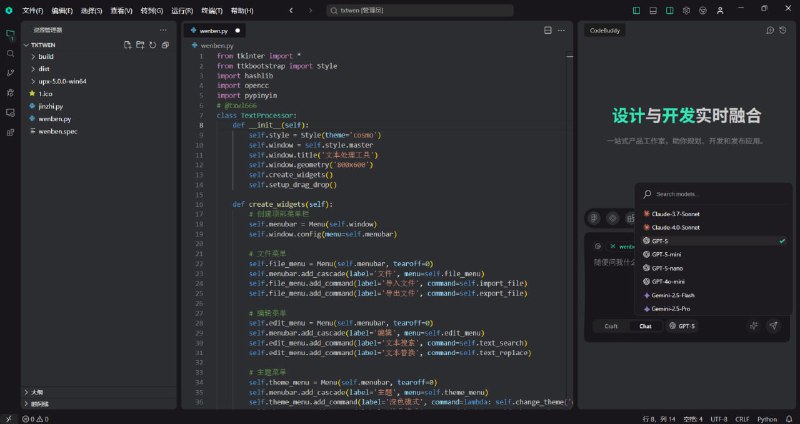Open the account profile icon
The image size is (800, 424).
720,10
